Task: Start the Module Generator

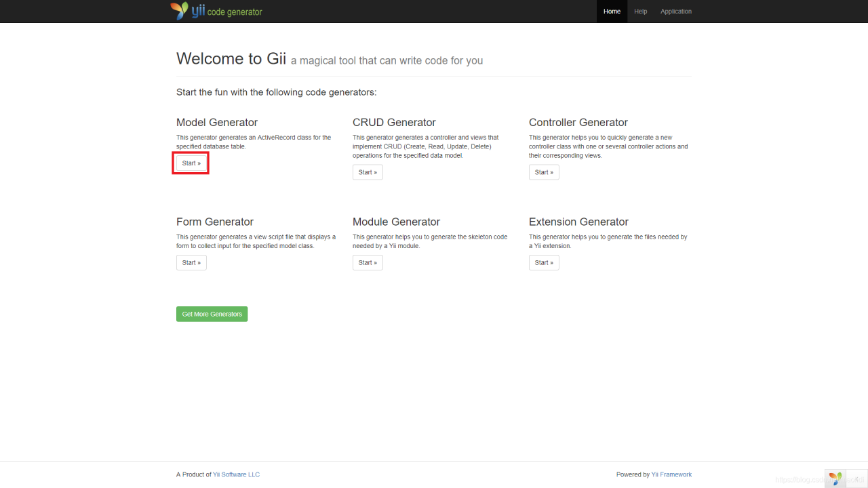Action: pyautogui.click(x=368, y=262)
